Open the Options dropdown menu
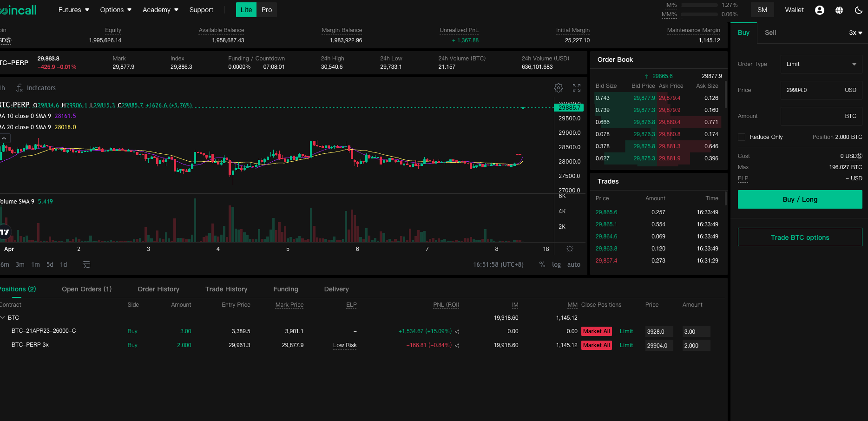Screen dimensions: 868x421 [116, 10]
